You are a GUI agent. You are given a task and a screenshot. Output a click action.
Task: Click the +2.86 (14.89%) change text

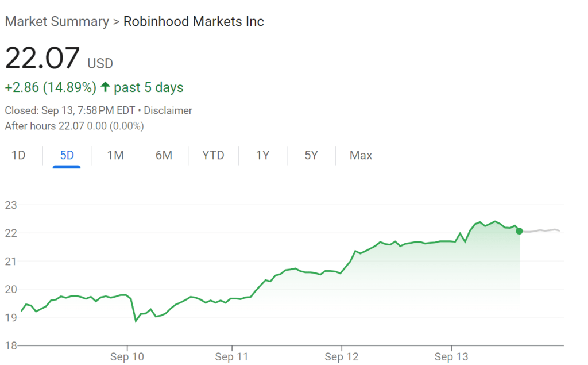tap(51, 87)
